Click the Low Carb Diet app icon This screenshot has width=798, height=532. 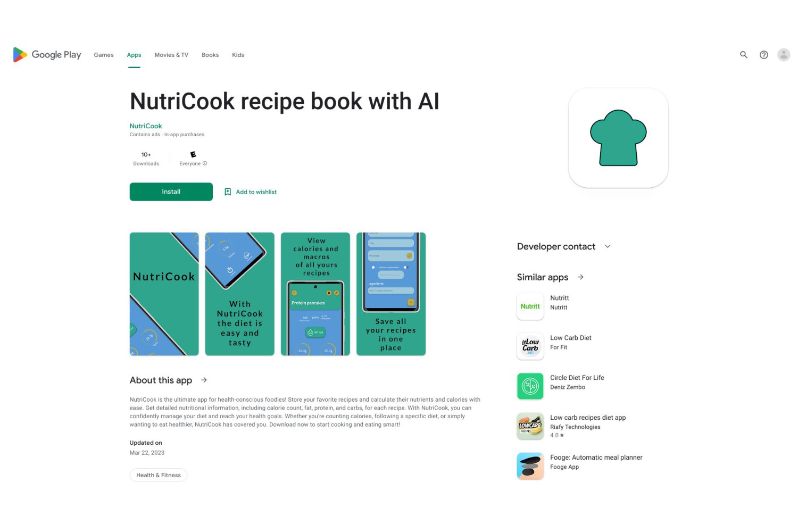[530, 346]
